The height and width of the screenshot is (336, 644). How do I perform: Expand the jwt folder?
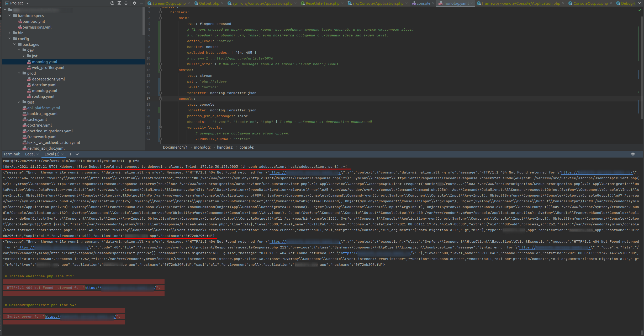(24, 56)
